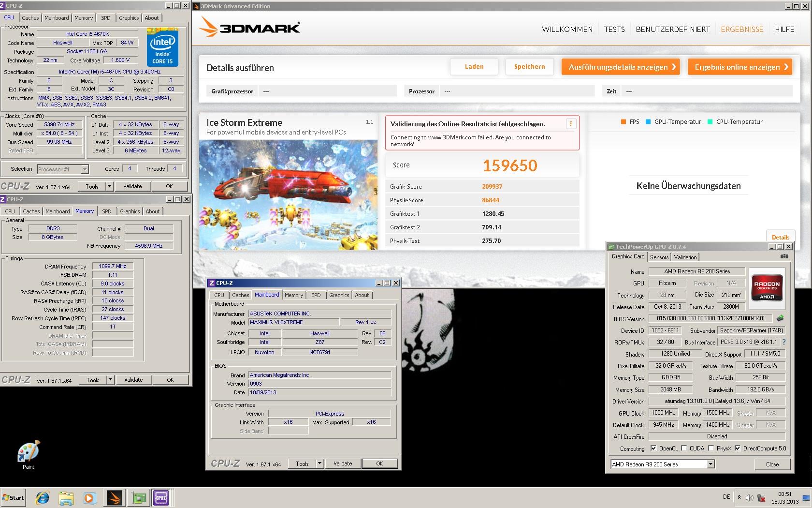Click the Bus Interface question mark icon

point(784,342)
